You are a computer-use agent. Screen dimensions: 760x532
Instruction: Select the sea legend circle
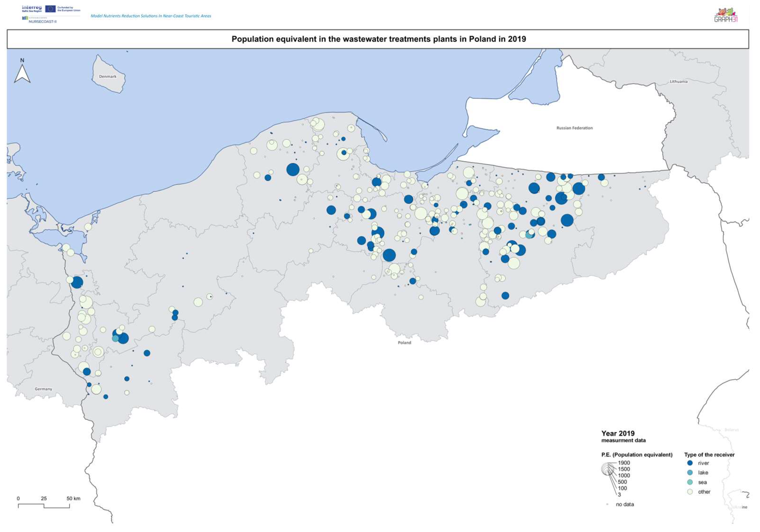[x=690, y=482]
